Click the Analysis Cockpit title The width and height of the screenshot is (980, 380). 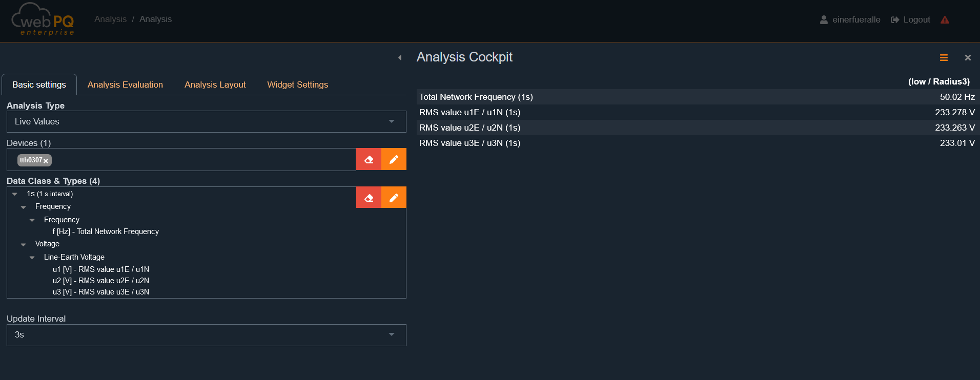click(464, 57)
